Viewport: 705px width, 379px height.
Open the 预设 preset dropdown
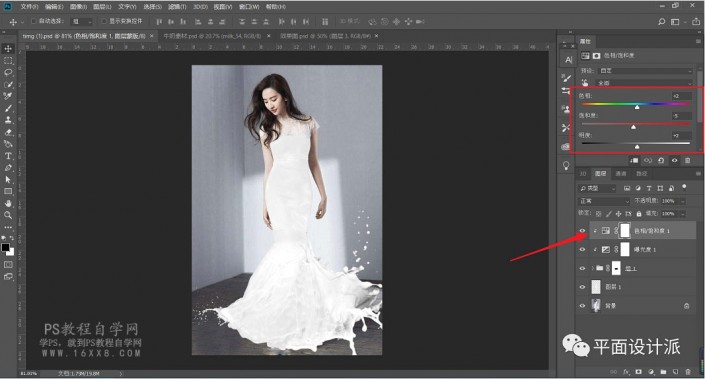[645, 71]
